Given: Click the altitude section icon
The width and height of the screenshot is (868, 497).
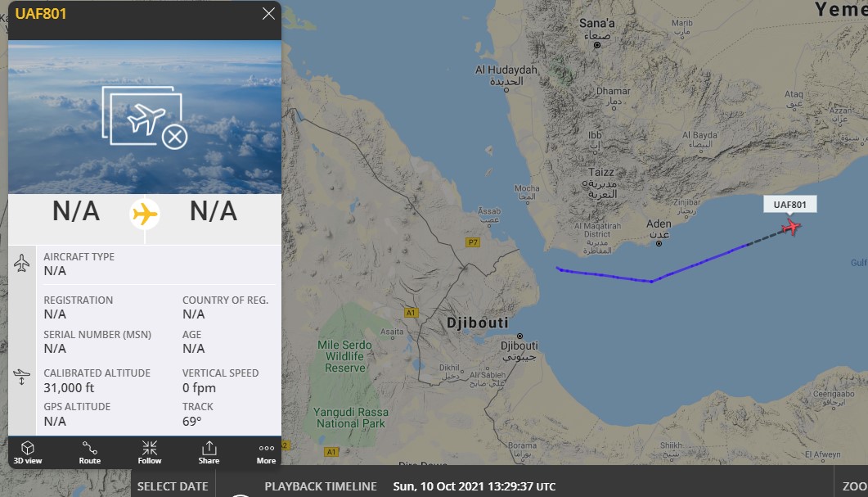Looking at the screenshot, I should [21, 377].
